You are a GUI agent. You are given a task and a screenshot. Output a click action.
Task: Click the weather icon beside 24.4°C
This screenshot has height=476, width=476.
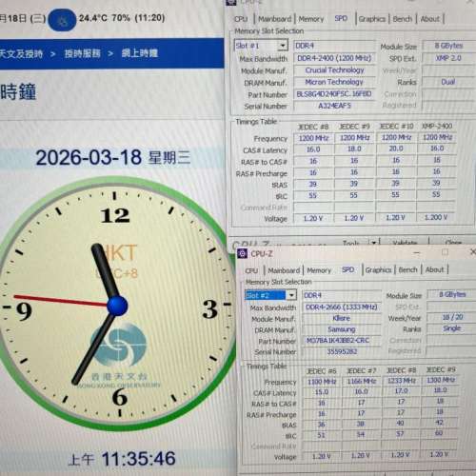(62, 20)
